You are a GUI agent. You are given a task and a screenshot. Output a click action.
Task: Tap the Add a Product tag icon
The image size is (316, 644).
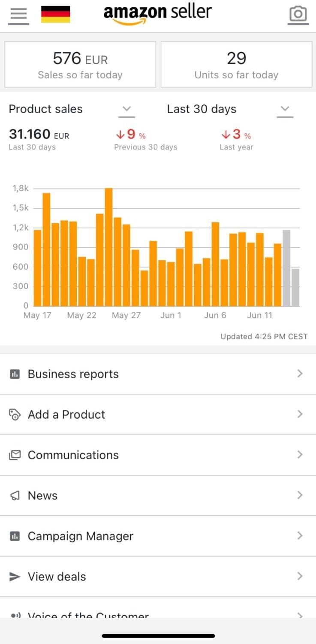click(15, 414)
